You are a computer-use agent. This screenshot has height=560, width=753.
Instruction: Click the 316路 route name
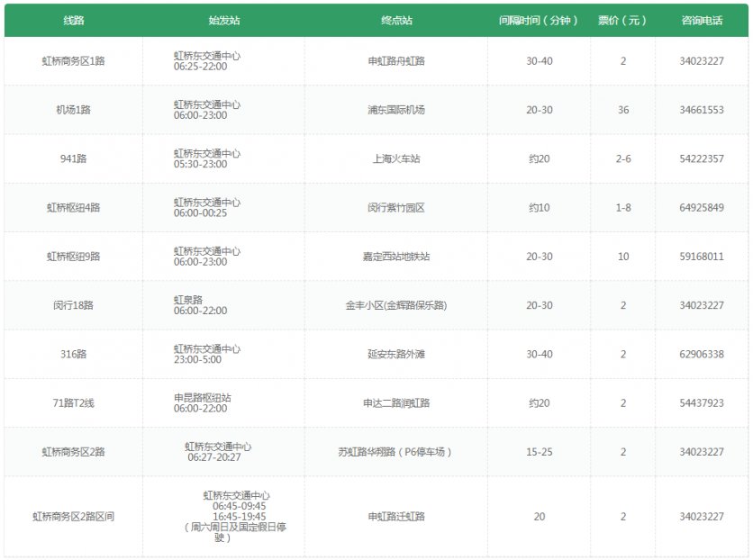(x=73, y=354)
